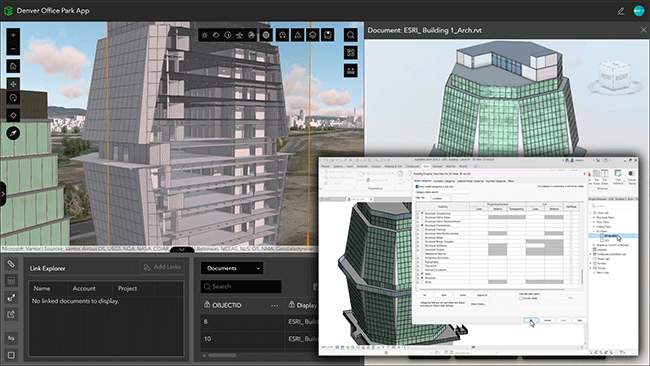Click the Tile Views icon in Revit
Screen dimensions: 650x366
(x=605, y=177)
